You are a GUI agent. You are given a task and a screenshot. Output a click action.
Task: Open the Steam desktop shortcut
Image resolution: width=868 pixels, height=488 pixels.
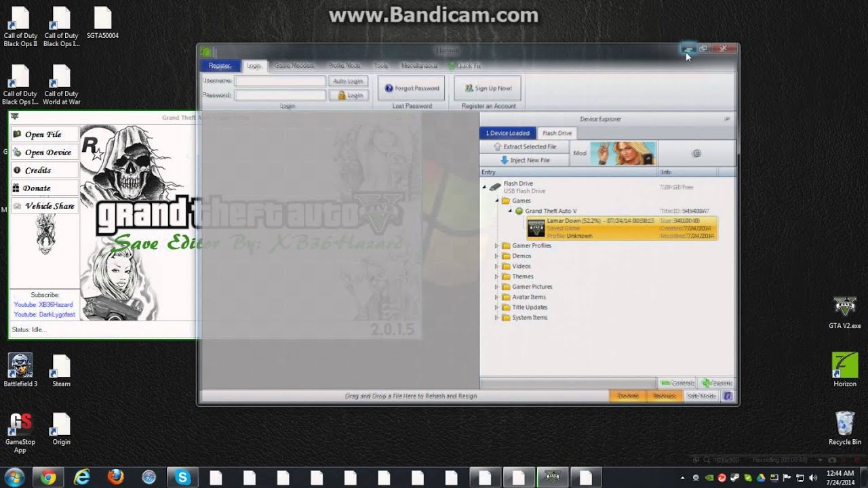point(61,369)
